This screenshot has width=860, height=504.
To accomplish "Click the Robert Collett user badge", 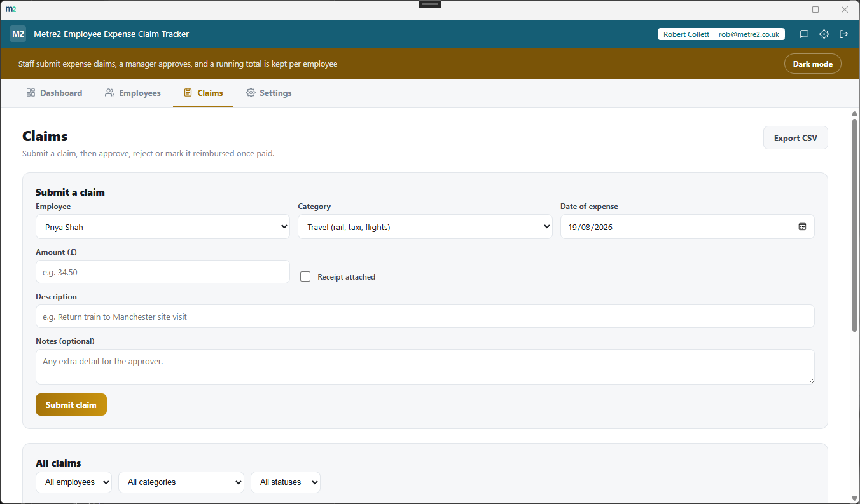I will [x=721, y=34].
